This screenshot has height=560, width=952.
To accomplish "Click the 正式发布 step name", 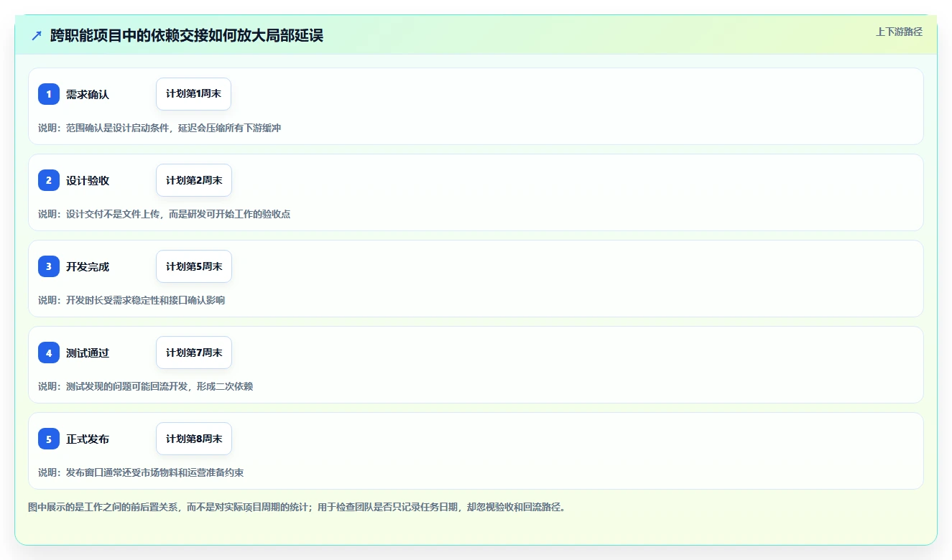I will tap(88, 439).
